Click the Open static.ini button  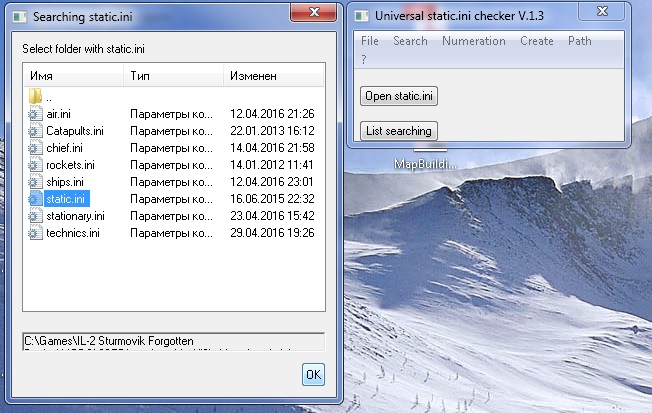(399, 96)
